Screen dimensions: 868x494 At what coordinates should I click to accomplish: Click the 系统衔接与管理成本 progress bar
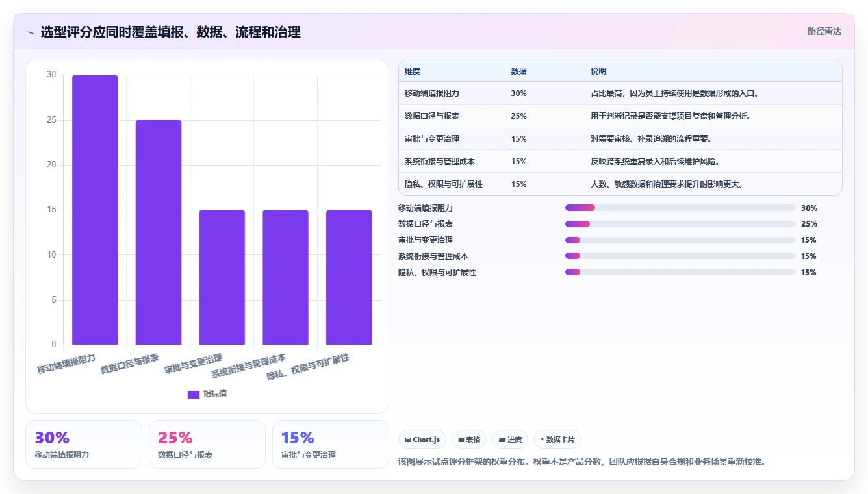pyautogui.click(x=680, y=256)
